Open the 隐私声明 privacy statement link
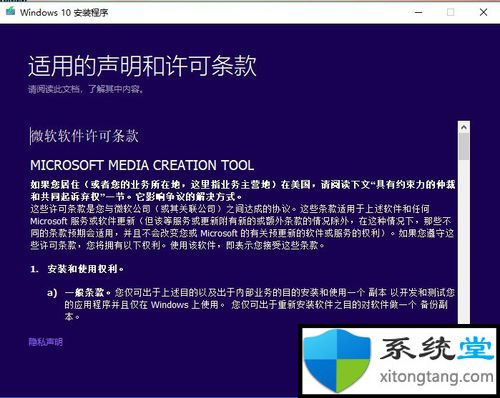Viewport: 500px width, 398px height. coord(46,342)
